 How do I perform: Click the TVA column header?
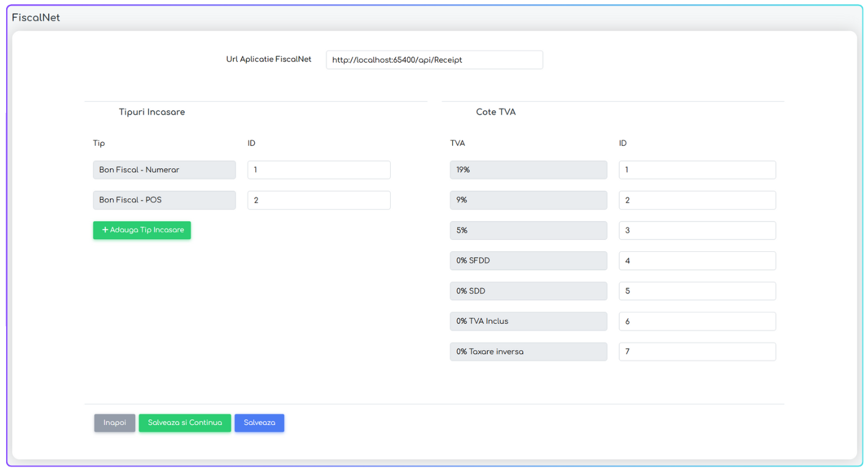(x=457, y=143)
